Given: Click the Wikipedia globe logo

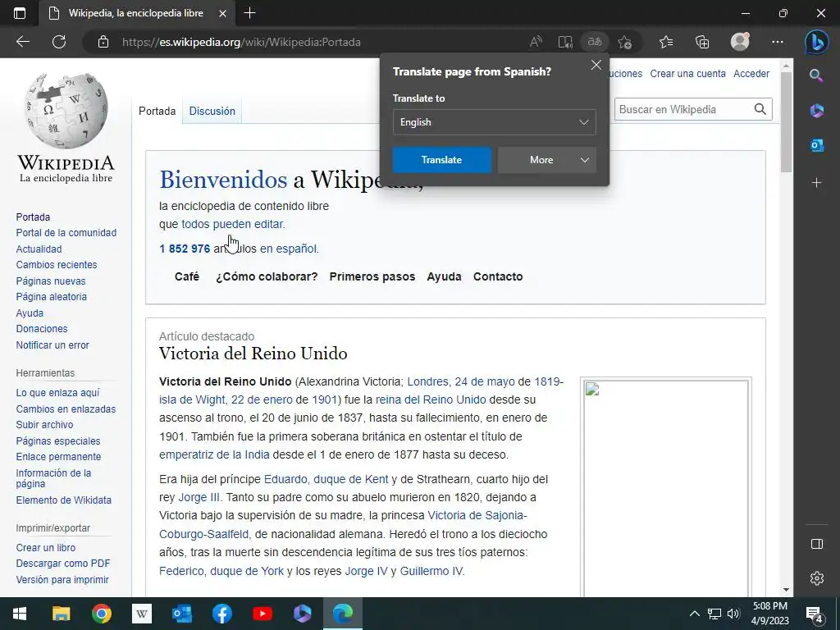Looking at the screenshot, I should pos(66,111).
